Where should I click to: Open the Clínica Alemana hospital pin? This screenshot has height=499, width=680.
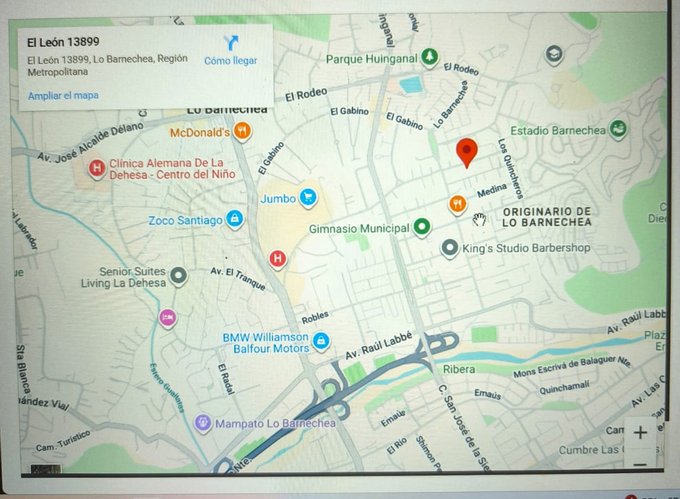[97, 167]
